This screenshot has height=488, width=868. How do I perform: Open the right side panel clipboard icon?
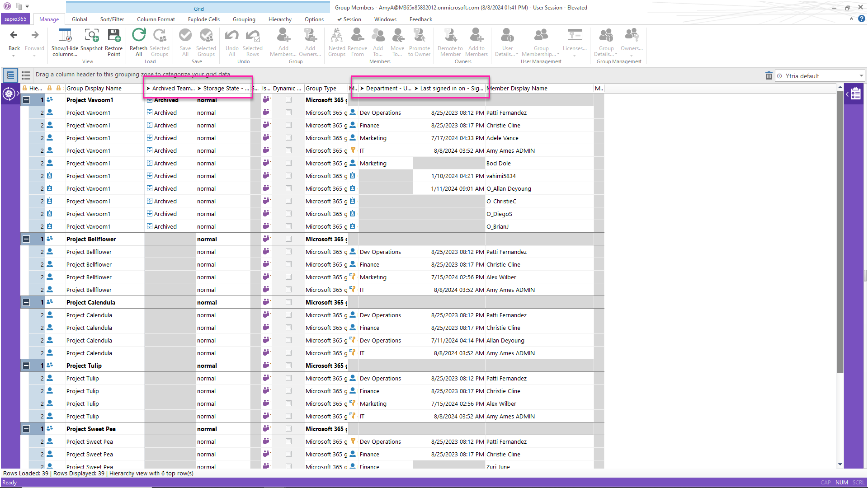[855, 94]
